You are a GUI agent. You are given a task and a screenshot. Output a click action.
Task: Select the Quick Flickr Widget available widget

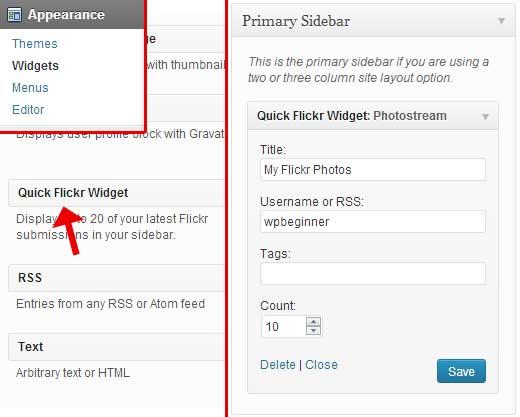click(x=117, y=193)
